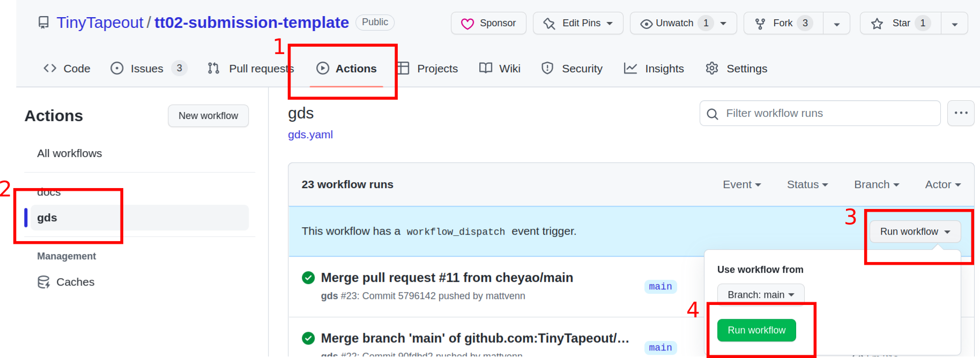The height and width of the screenshot is (358, 980).
Task: Click the Projects table icon
Action: click(403, 68)
